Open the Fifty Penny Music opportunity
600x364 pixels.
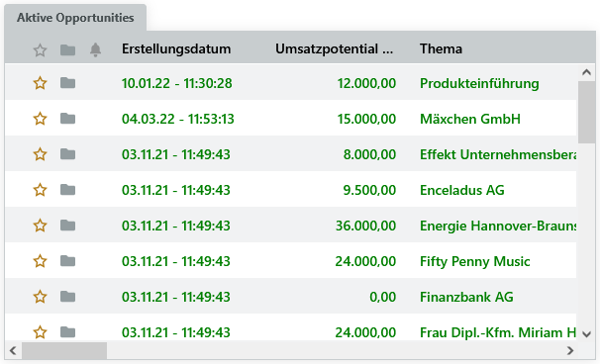(475, 261)
